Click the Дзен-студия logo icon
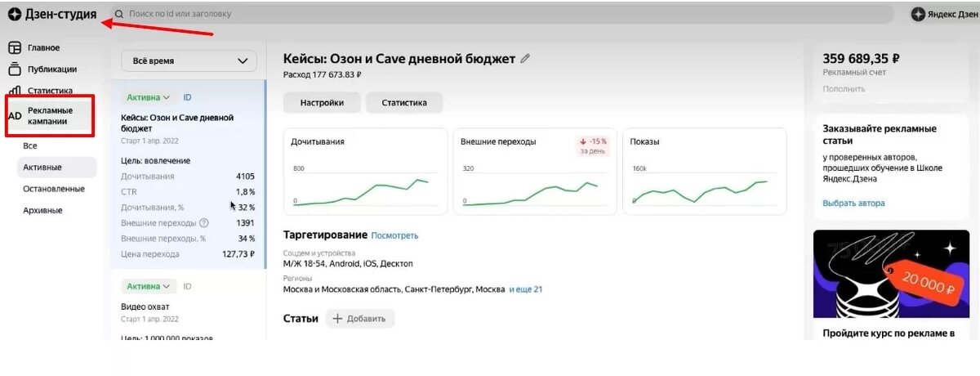The width and height of the screenshot is (980, 376). coord(15,14)
